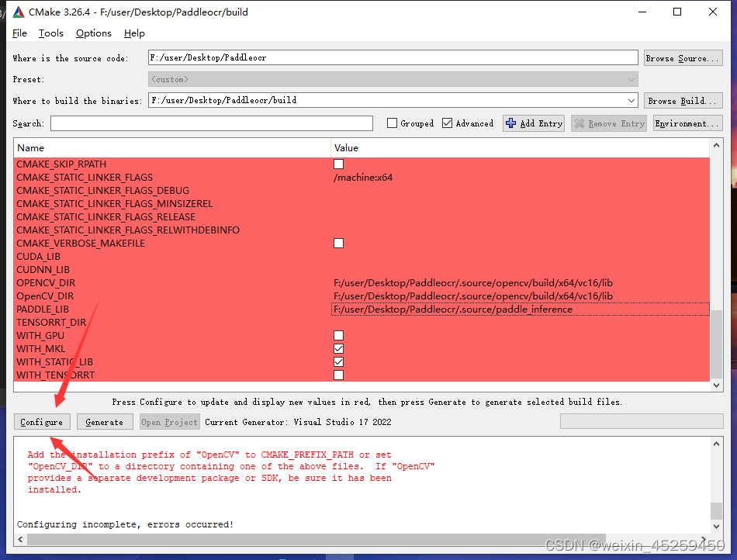
Task: Expand the Preset combo box
Action: click(632, 78)
